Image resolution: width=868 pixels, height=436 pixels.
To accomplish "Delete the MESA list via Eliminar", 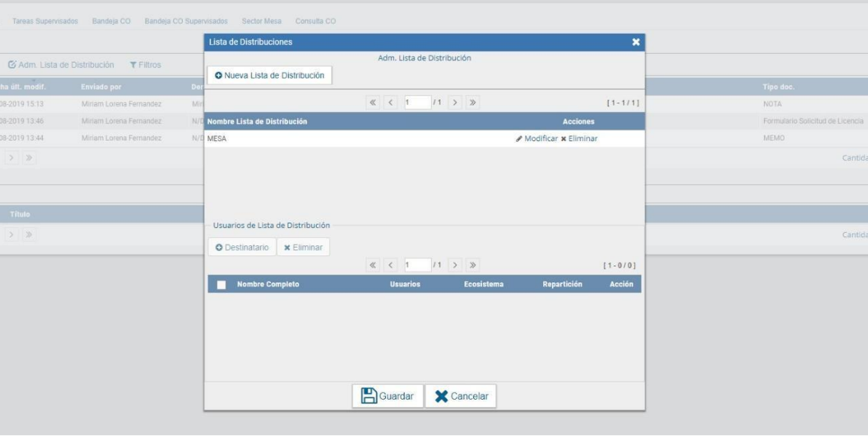I will 579,139.
